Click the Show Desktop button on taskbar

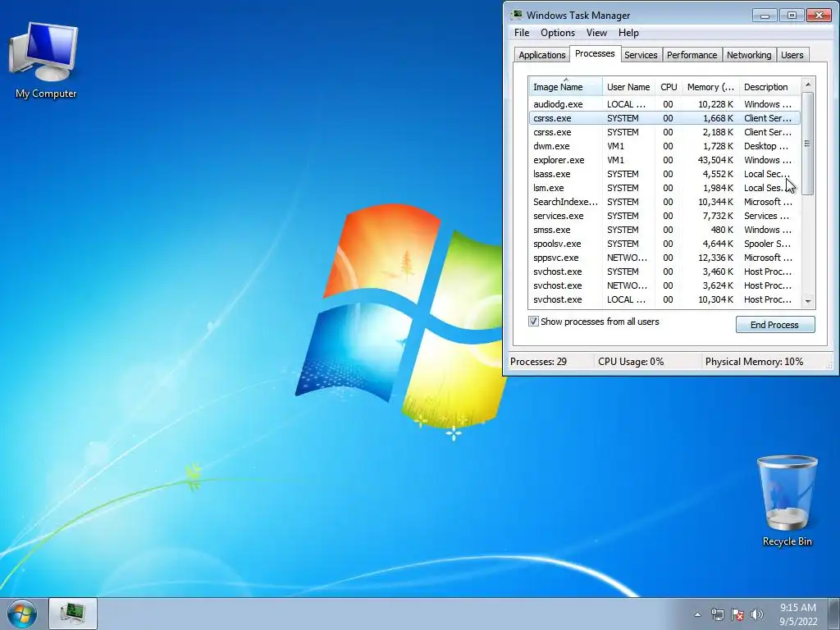pyautogui.click(x=834, y=614)
